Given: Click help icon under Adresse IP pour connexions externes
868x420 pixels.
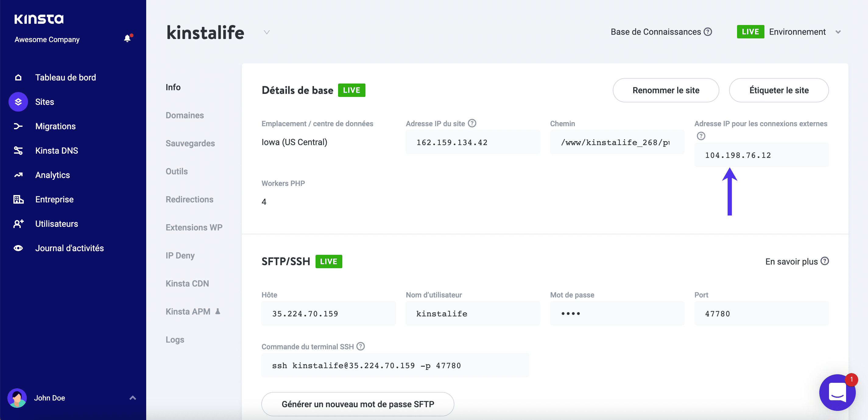Looking at the screenshot, I should tap(701, 136).
